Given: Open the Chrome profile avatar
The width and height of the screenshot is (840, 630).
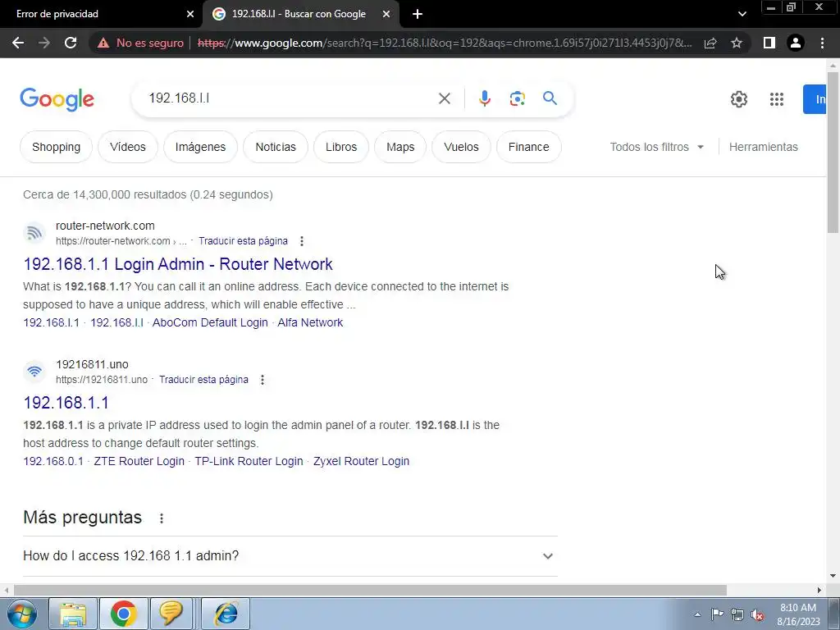Looking at the screenshot, I should (796, 43).
